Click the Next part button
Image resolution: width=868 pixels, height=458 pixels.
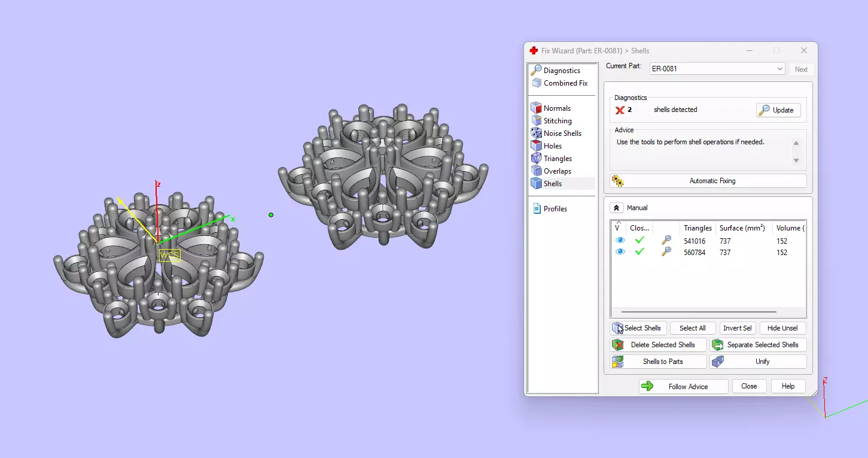[802, 69]
